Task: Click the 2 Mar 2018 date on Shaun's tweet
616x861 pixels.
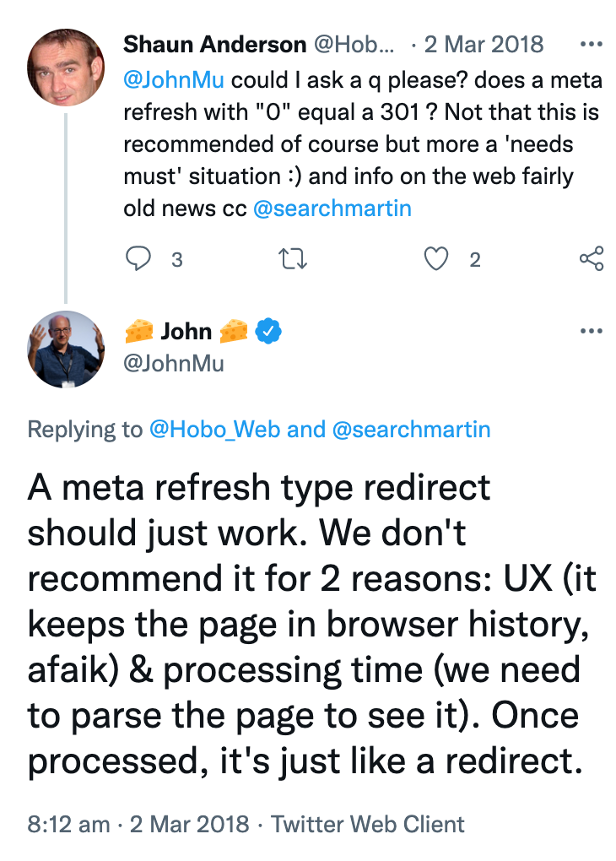Action: pos(484,44)
